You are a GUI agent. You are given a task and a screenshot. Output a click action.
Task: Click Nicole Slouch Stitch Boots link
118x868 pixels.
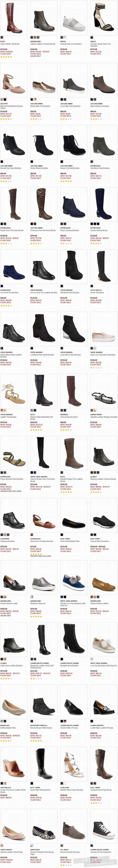pos(41,727)
